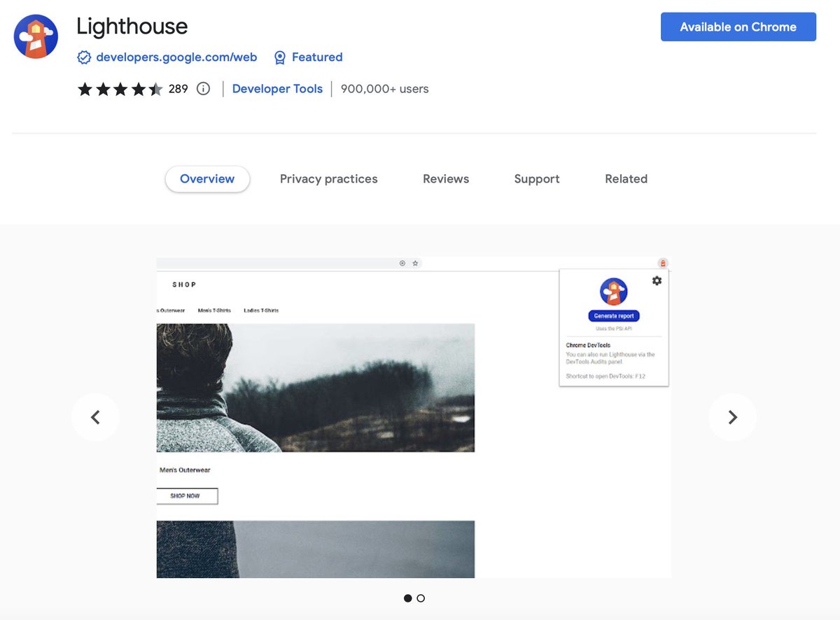
Task: Open the rating info circle icon
Action: pos(203,89)
